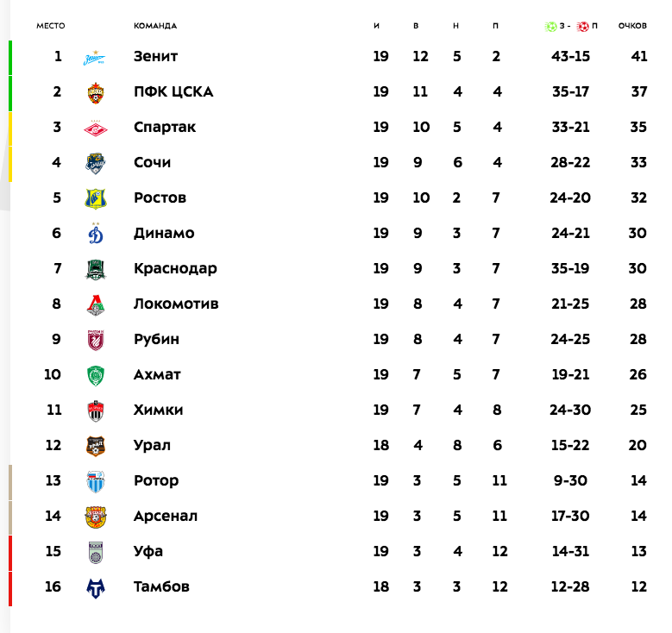The width and height of the screenshot is (672, 633).
Task: Click the Arsenal club crest
Action: pyautogui.click(x=96, y=517)
